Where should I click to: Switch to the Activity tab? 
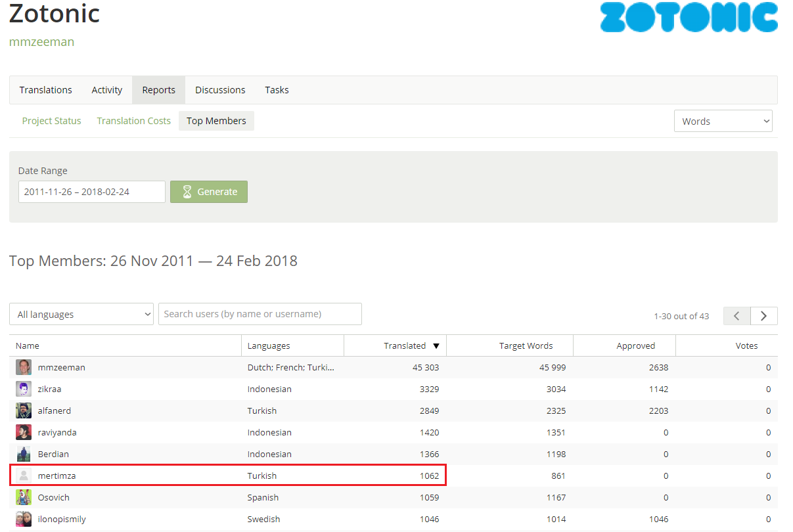click(107, 90)
